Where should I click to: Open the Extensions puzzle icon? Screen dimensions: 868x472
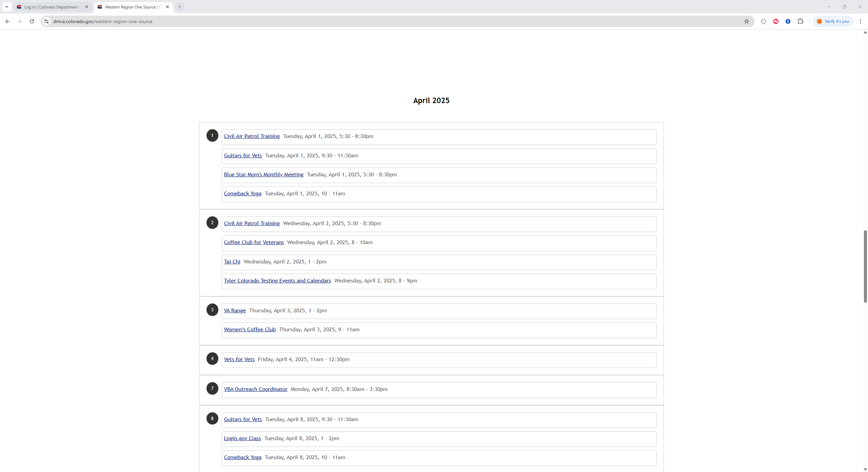tap(800, 21)
